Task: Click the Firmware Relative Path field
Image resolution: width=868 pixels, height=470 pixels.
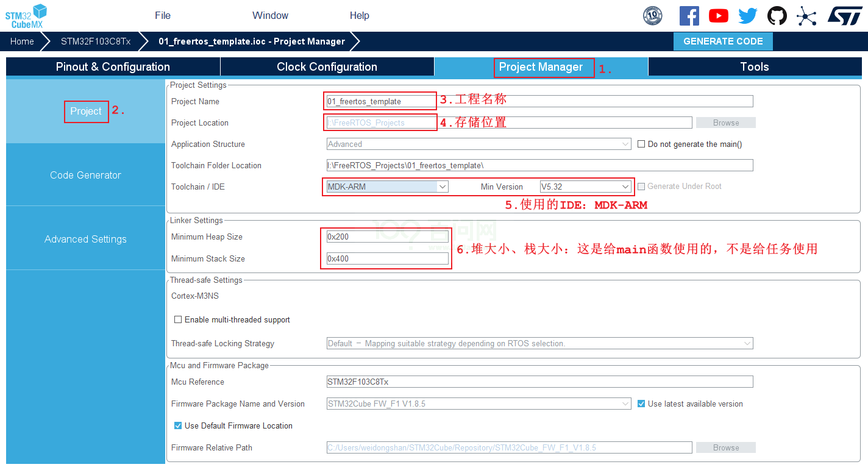Action: click(x=509, y=447)
